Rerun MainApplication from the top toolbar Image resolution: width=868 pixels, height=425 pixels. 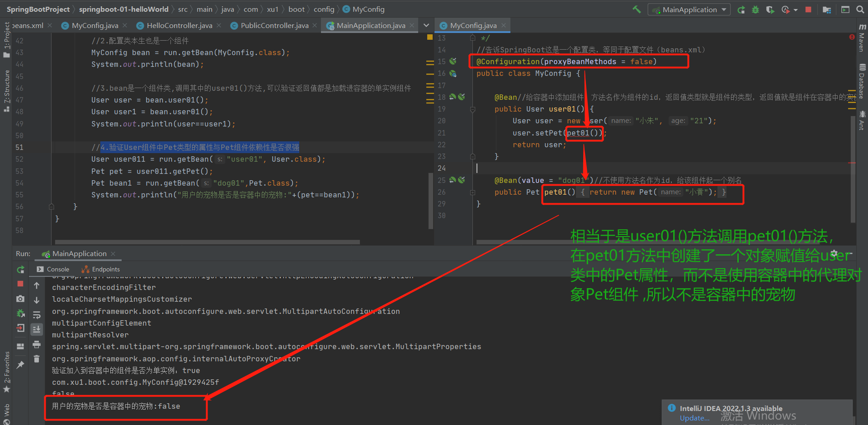tap(741, 9)
